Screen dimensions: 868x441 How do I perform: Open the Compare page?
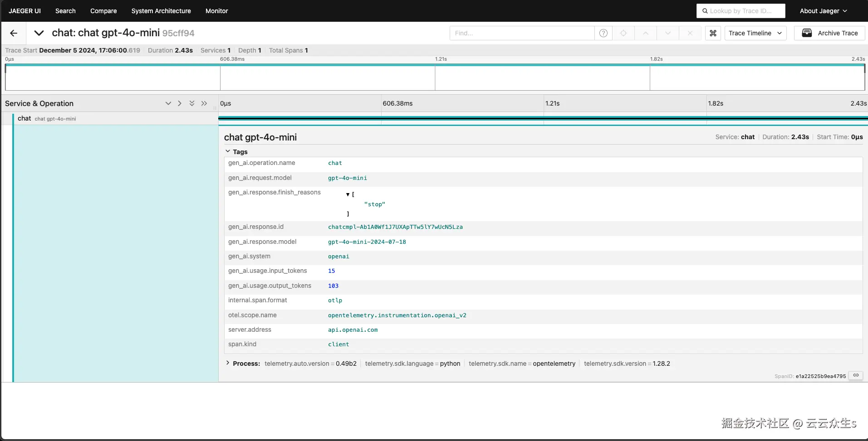[x=103, y=11]
